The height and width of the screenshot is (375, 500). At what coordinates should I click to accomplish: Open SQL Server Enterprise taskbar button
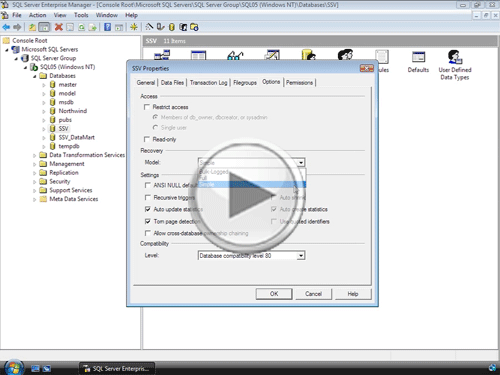pyautogui.click(x=117, y=368)
